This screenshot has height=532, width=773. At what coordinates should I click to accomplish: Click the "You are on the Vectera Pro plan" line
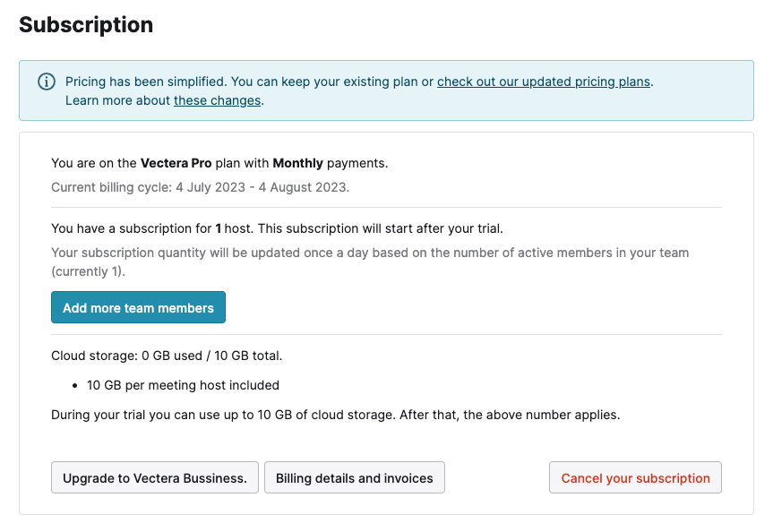[219, 163]
